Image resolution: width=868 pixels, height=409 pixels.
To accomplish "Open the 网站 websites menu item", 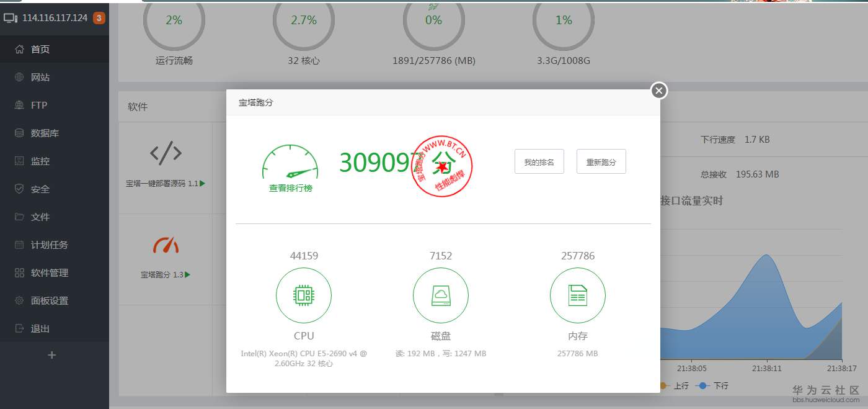I will [x=55, y=77].
